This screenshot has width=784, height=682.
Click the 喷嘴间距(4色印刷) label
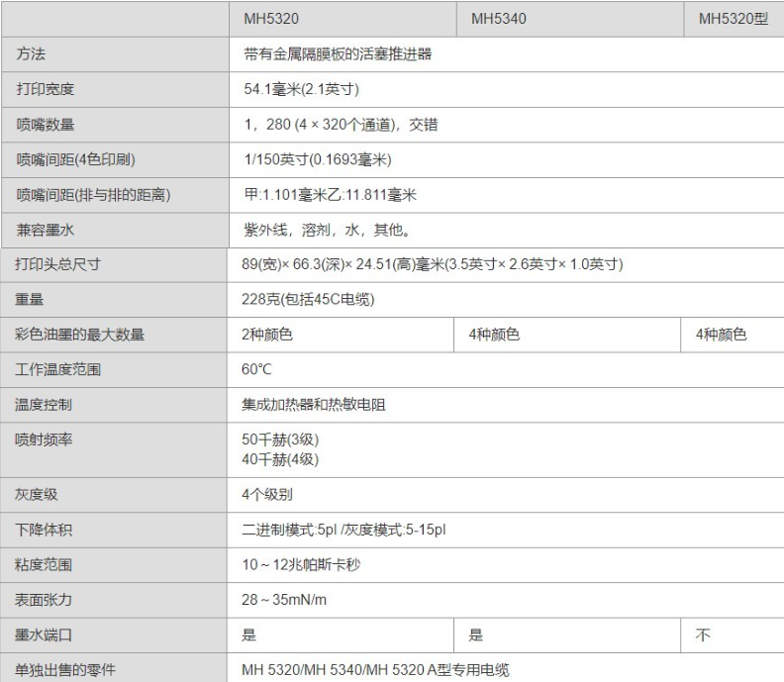click(x=75, y=159)
